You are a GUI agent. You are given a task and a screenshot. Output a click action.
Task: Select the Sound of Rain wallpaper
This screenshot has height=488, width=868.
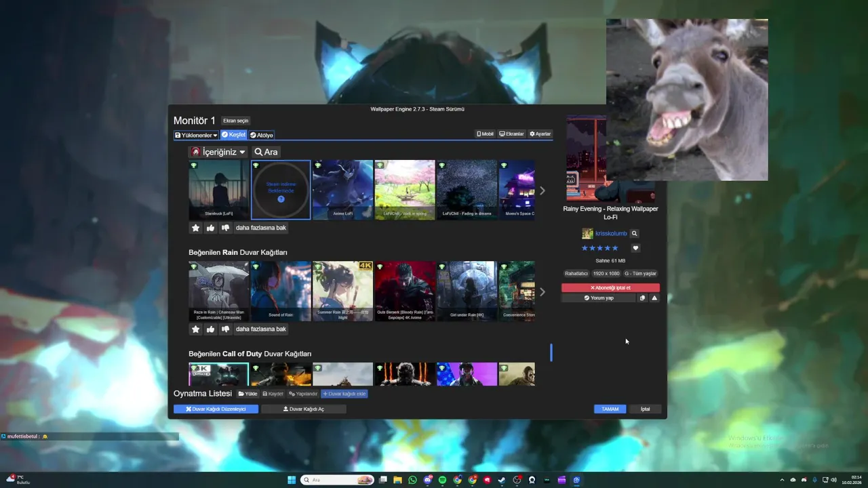pyautogui.click(x=281, y=291)
